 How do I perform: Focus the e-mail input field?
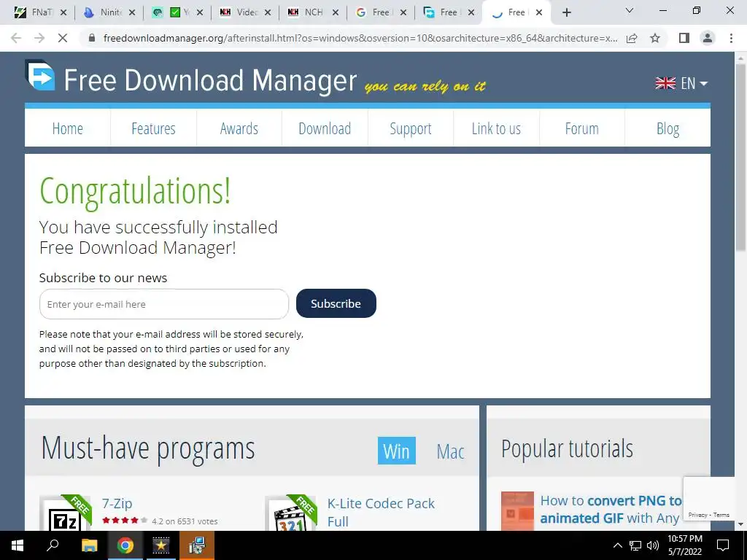[164, 304]
